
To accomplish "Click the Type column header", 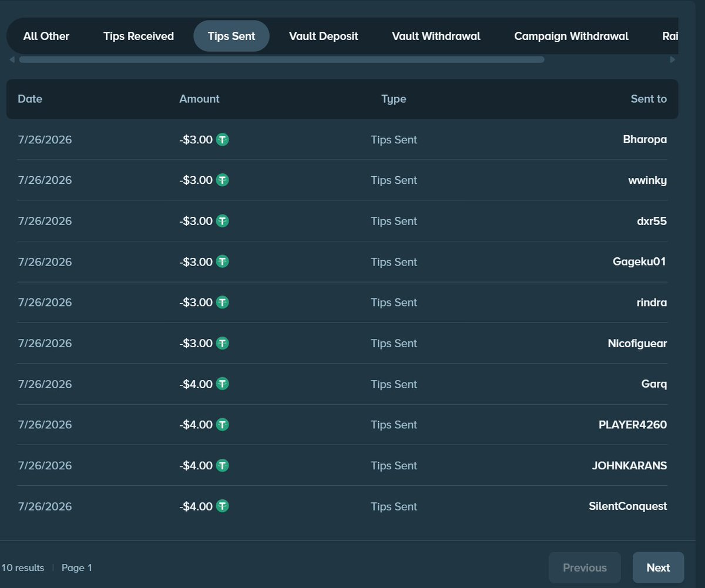I will click(394, 99).
